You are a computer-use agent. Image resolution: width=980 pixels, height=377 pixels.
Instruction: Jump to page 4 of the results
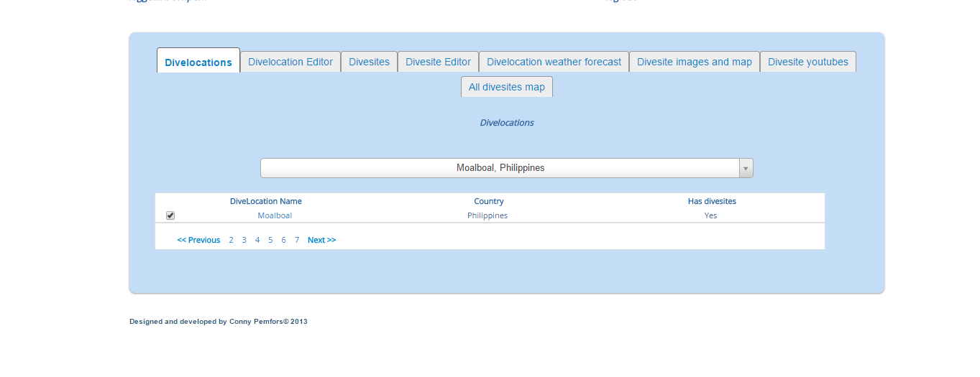[257, 240]
